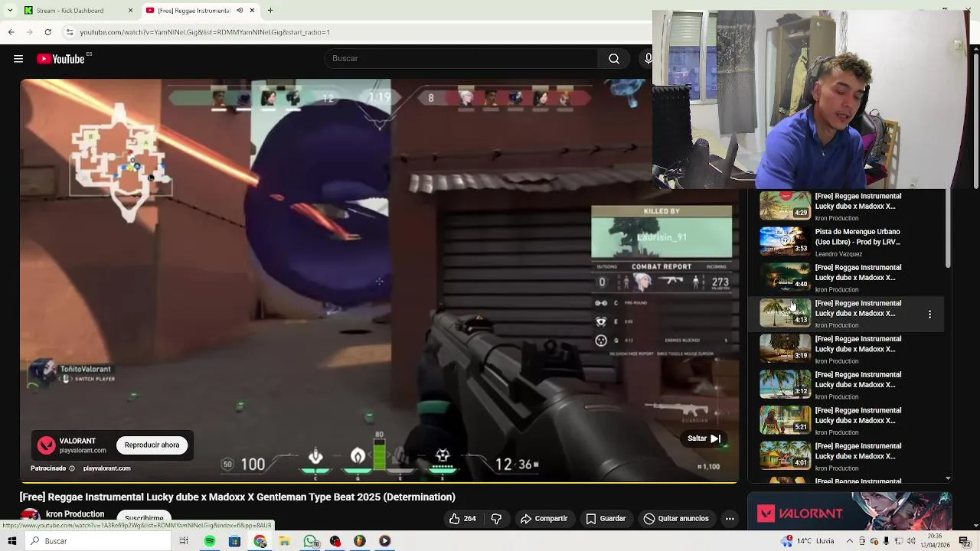Screen dimensions: 980x551
Task: Open the options menu for the 4:13 playlist video
Action: click(929, 315)
